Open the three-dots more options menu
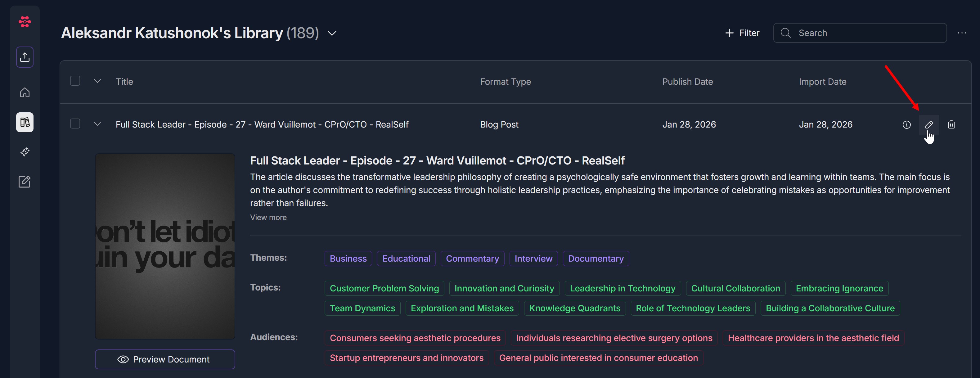The image size is (980, 378). [962, 33]
